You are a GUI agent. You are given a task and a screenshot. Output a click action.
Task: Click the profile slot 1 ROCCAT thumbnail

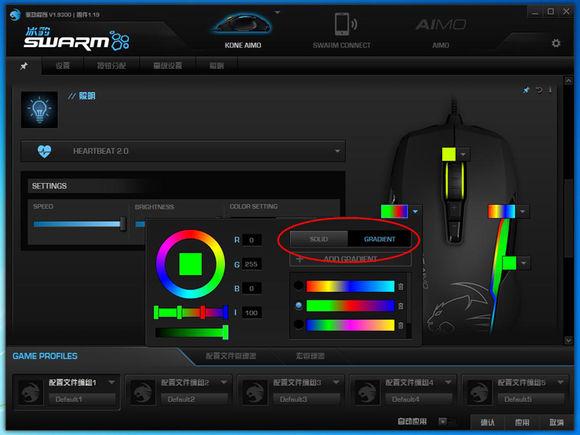coord(31,392)
